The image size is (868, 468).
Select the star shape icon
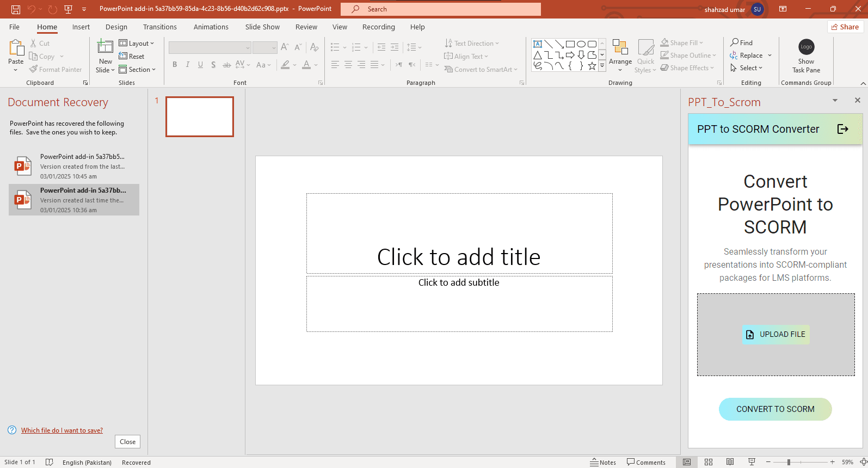coord(592,66)
